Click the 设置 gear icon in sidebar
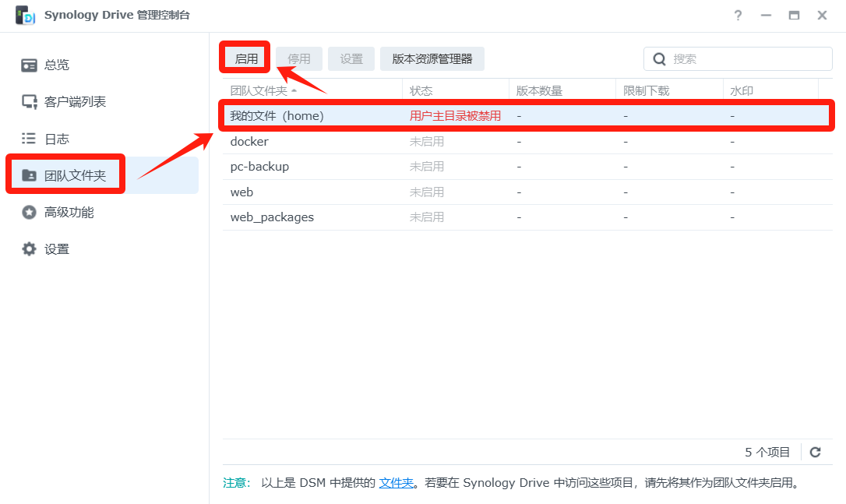The image size is (846, 504). (x=30, y=249)
